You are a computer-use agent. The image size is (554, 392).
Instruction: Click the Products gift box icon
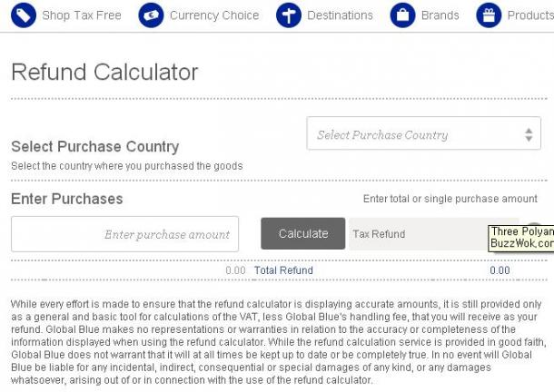489,15
